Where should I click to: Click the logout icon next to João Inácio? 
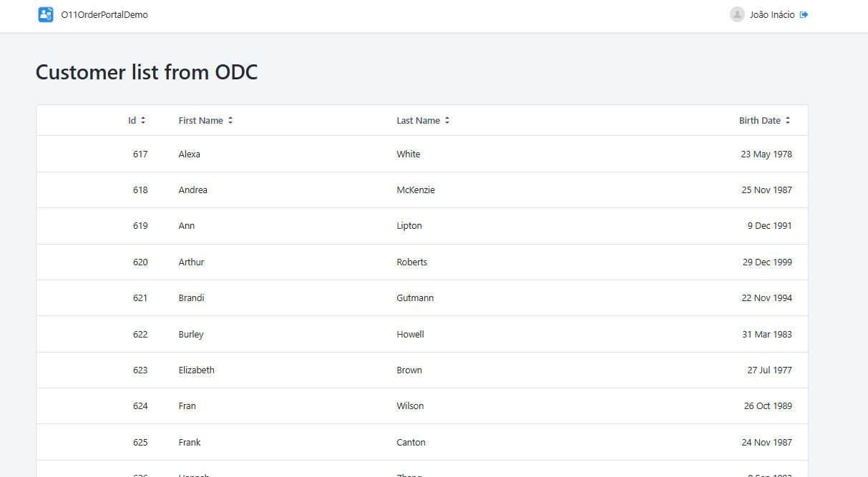click(803, 14)
